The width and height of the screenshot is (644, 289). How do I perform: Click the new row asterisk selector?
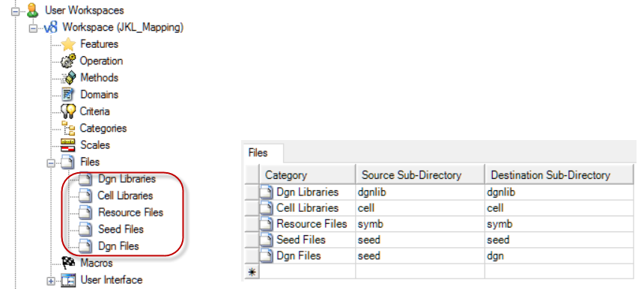pyautogui.click(x=252, y=272)
